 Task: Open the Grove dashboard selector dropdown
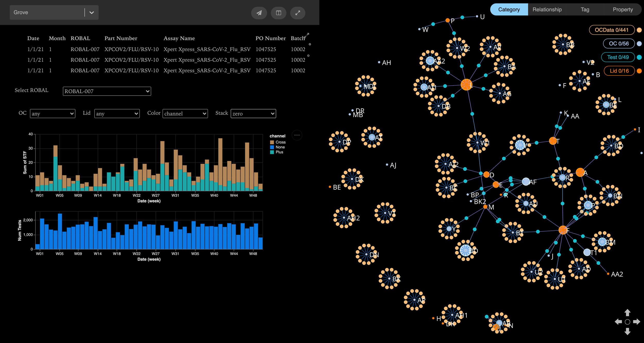click(x=91, y=12)
